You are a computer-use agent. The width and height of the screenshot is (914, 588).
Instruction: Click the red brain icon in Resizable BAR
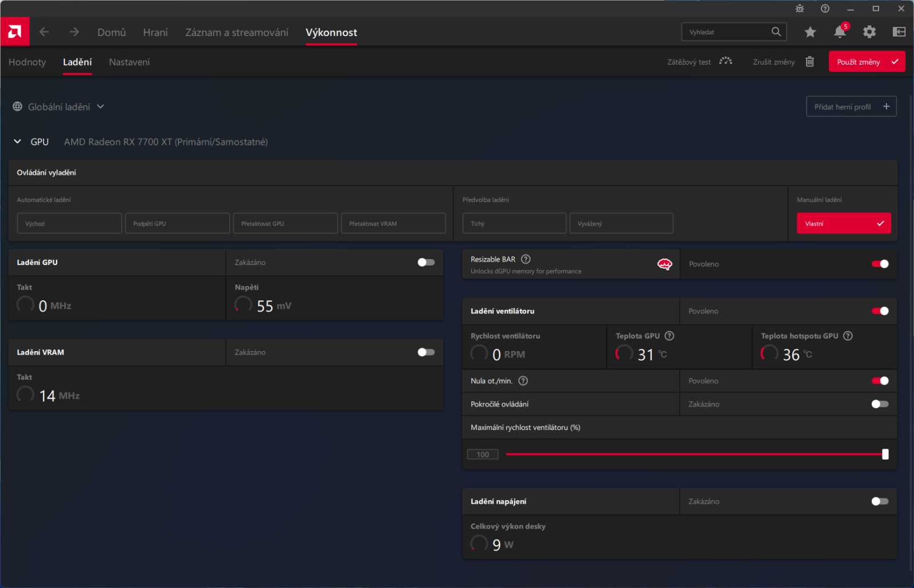(x=664, y=264)
